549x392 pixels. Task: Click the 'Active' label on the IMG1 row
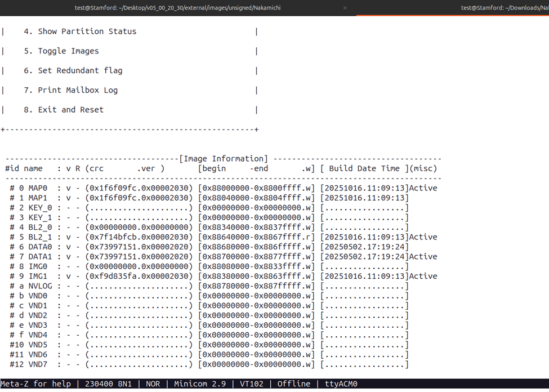point(423,277)
